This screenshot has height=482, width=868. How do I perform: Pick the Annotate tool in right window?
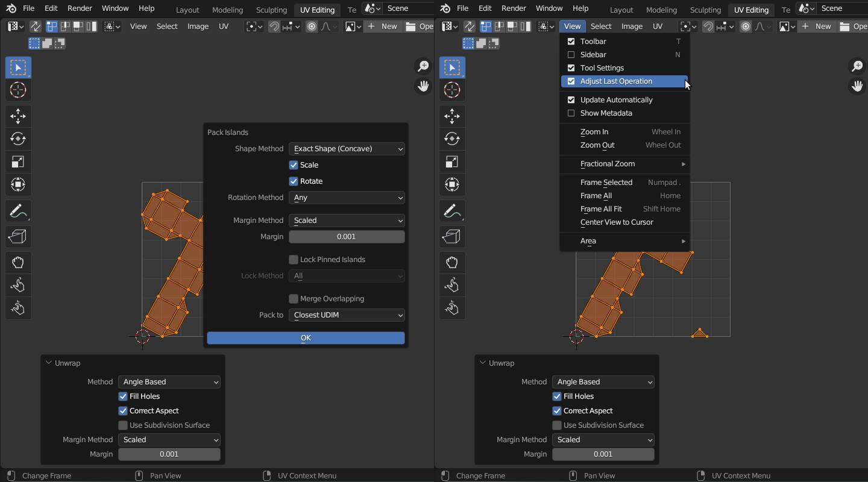(x=452, y=211)
